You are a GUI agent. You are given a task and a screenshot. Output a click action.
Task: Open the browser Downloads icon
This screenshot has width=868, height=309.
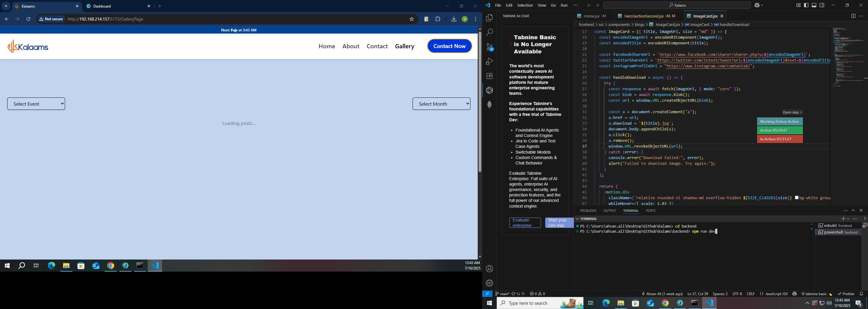[x=454, y=19]
